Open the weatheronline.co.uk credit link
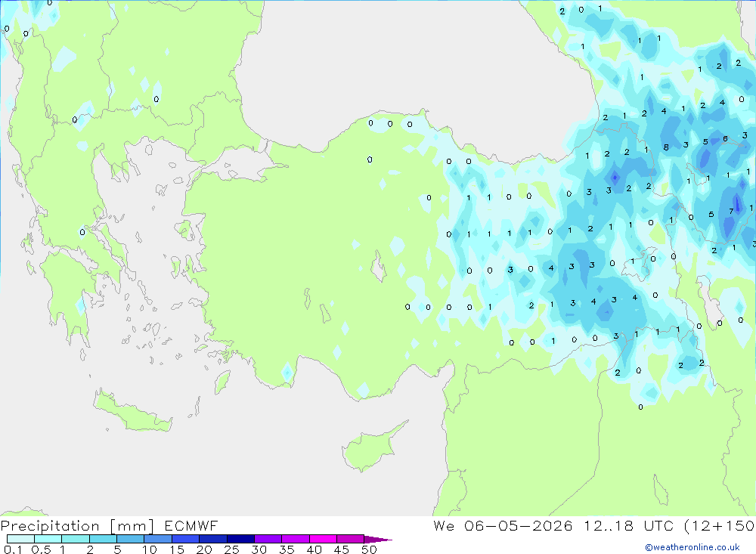 tap(692, 547)
